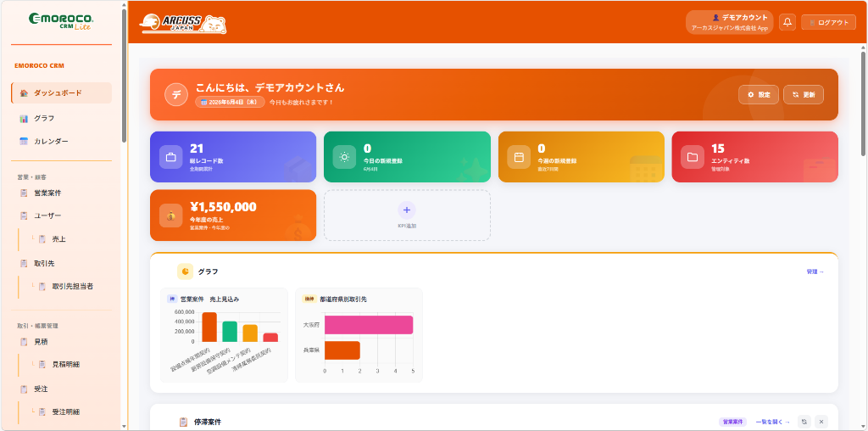Close the 停滞案件 panel with X
Image resolution: width=868 pixels, height=431 pixels.
821,422
